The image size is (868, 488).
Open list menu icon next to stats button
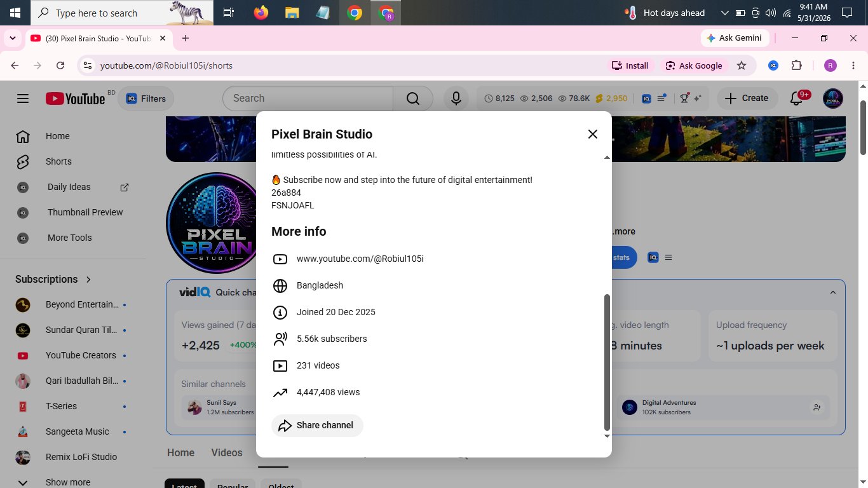(668, 257)
